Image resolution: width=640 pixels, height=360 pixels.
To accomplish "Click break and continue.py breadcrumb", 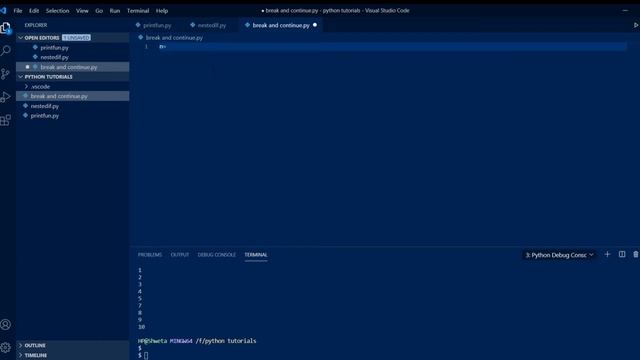I will pos(174,38).
